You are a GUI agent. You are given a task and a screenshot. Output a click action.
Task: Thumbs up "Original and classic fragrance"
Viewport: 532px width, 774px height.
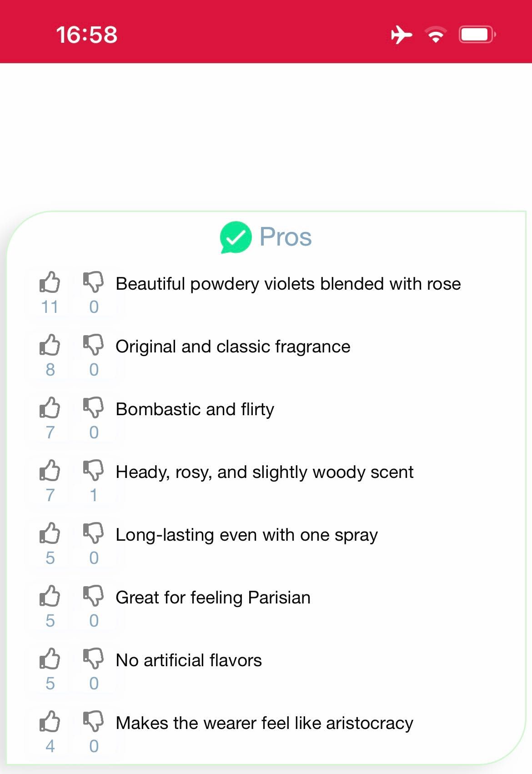click(x=50, y=345)
